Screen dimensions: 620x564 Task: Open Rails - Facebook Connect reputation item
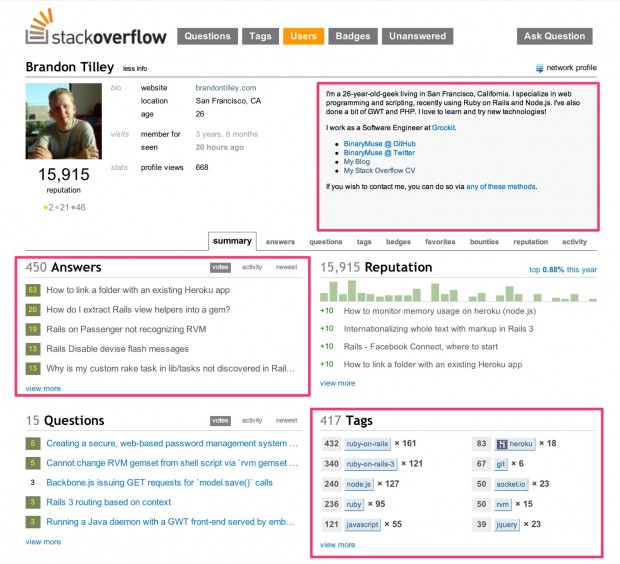coord(421,347)
